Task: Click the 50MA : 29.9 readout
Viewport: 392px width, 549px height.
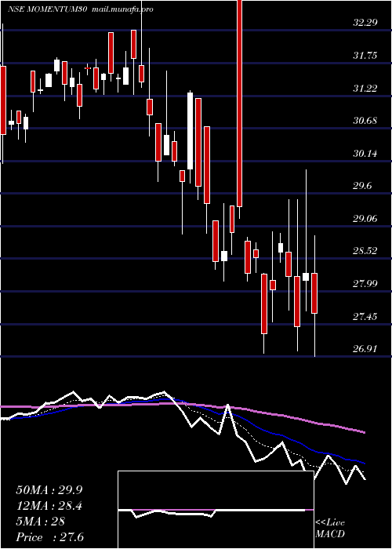Action: (49, 490)
